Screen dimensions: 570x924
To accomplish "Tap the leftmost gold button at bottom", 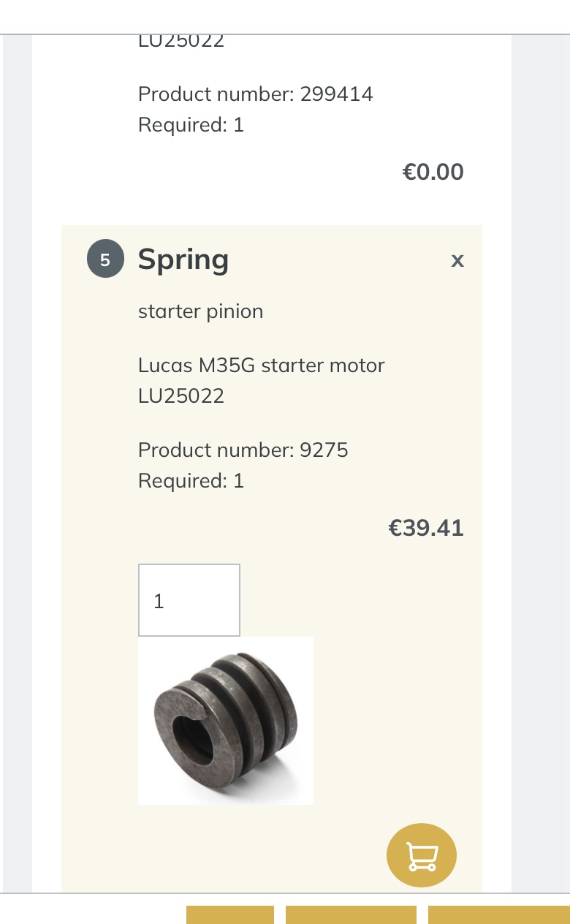I will (230, 914).
